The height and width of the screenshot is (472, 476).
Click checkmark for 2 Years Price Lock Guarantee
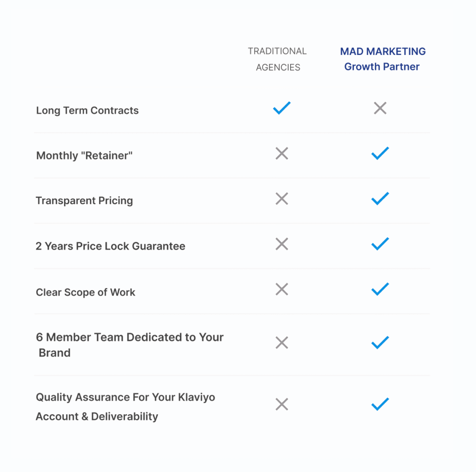tap(380, 244)
